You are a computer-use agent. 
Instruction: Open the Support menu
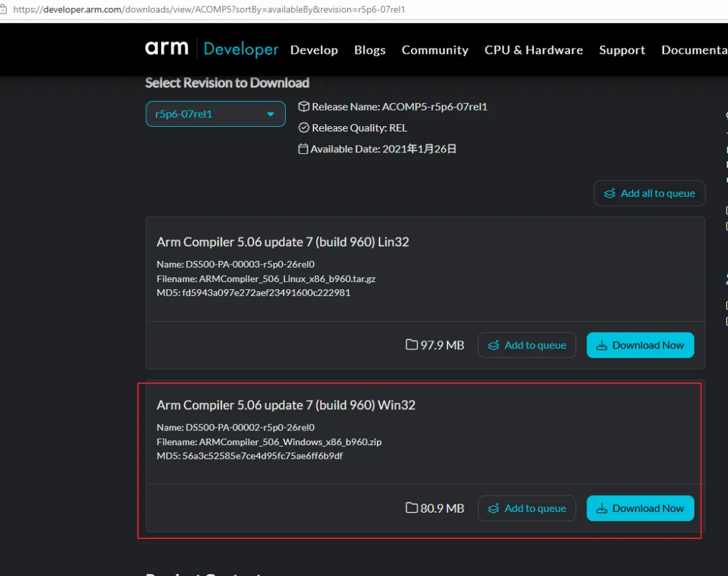click(x=621, y=50)
